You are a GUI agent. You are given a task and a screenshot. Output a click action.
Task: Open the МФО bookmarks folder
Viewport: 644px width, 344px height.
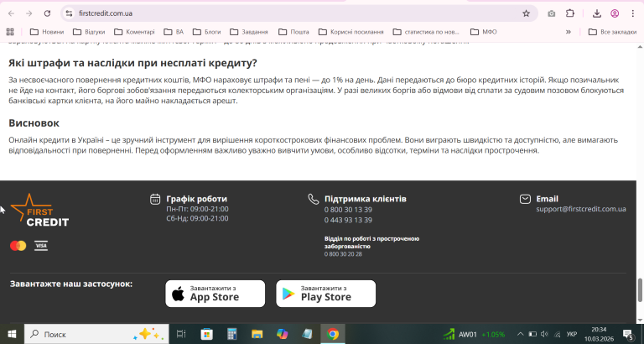point(483,32)
